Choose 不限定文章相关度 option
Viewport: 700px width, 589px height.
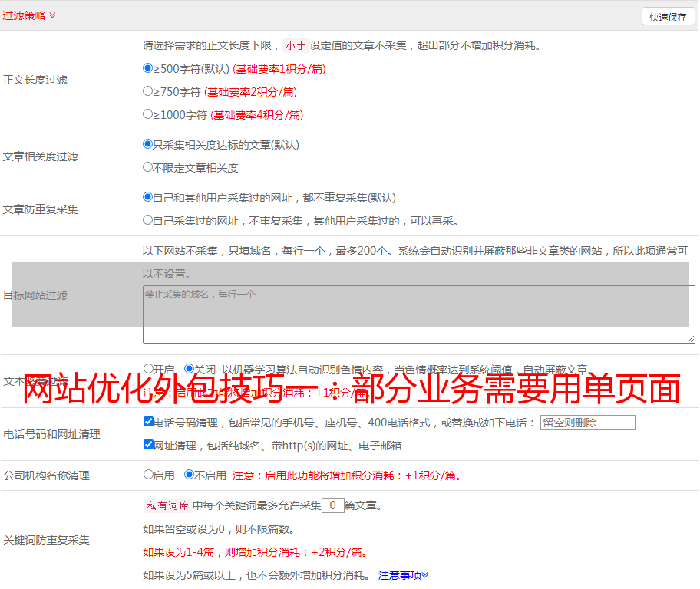148,167
